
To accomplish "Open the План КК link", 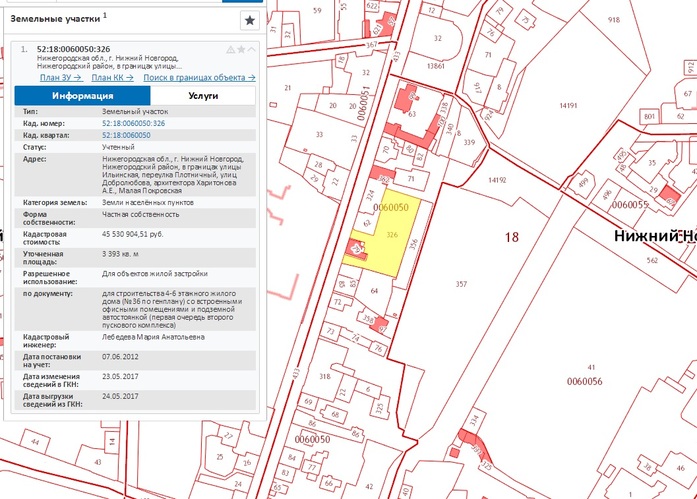I will tap(112, 77).
